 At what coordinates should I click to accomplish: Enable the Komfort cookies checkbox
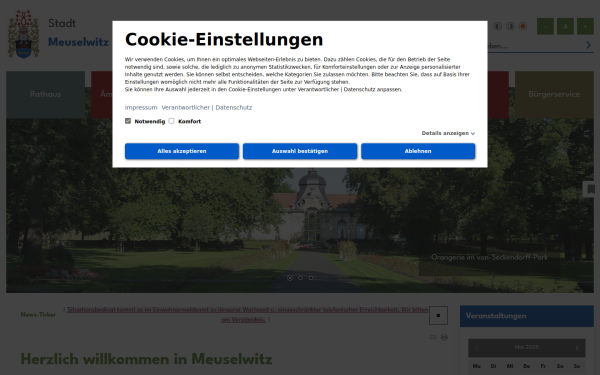pyautogui.click(x=171, y=121)
